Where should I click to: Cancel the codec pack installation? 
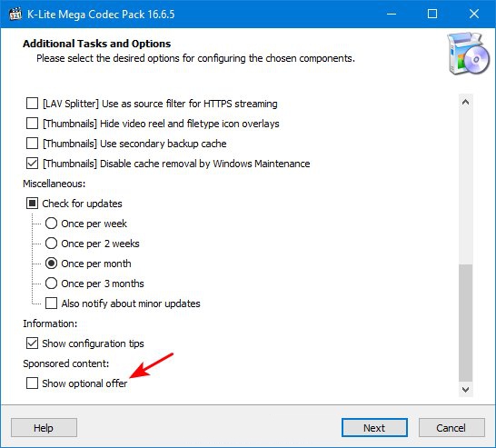451,428
